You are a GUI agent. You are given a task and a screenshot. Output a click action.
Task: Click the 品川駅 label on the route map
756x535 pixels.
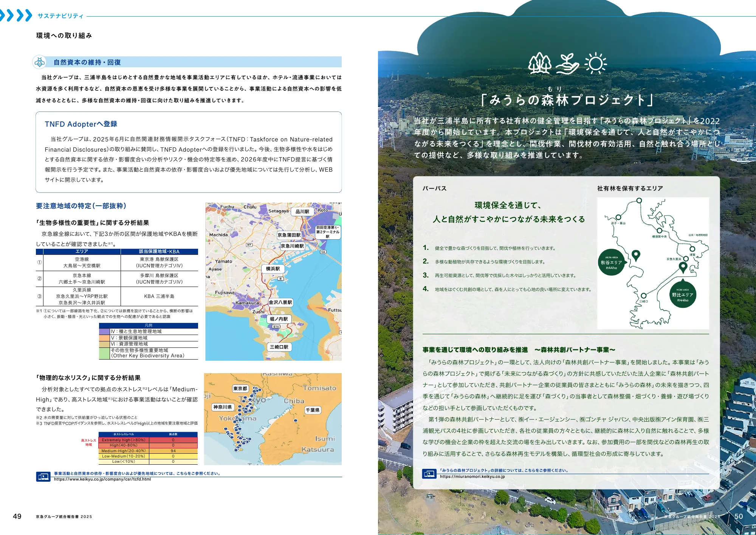(x=302, y=212)
